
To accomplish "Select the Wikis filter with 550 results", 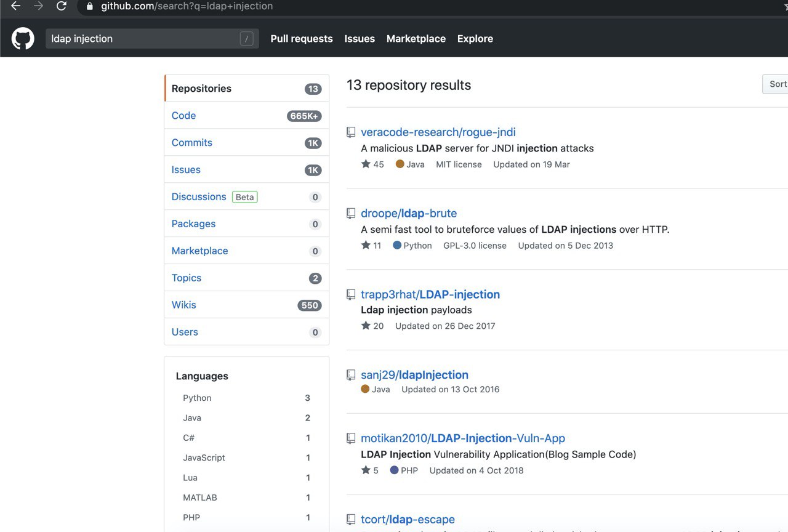I will (247, 305).
